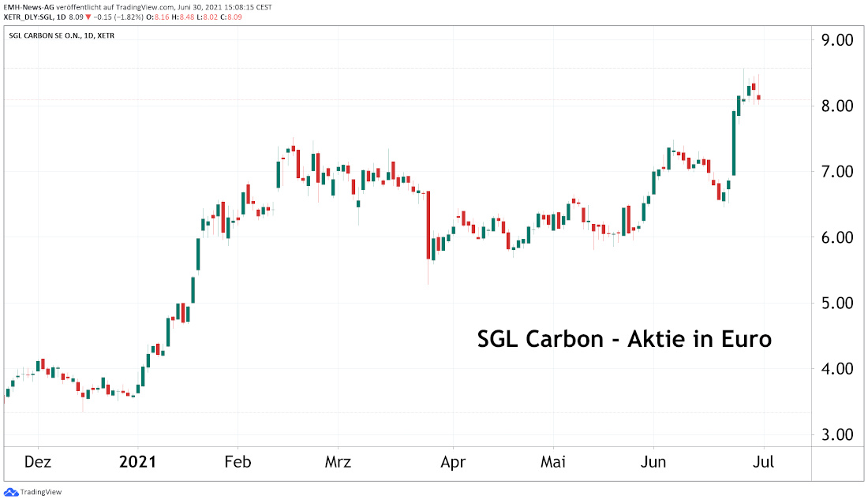This screenshot has height=503, width=868.
Task: Click the Mai month label
Action: pyautogui.click(x=553, y=462)
